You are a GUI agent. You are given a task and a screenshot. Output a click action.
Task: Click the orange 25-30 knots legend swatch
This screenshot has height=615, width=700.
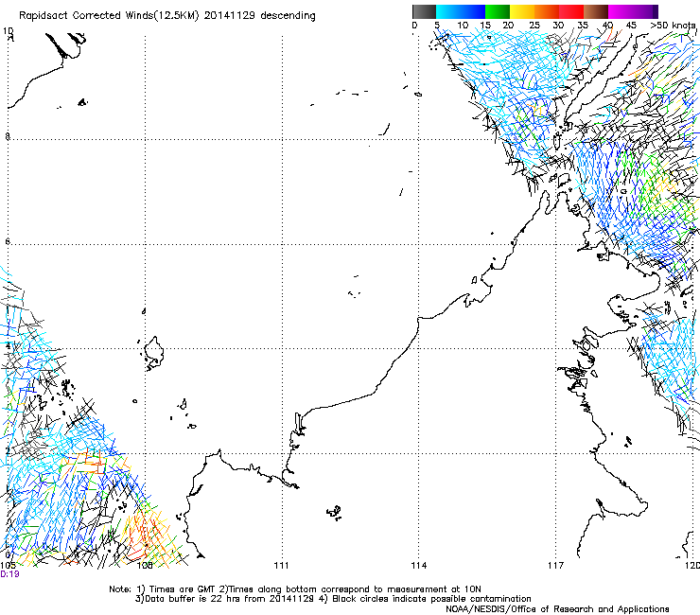coord(547,11)
